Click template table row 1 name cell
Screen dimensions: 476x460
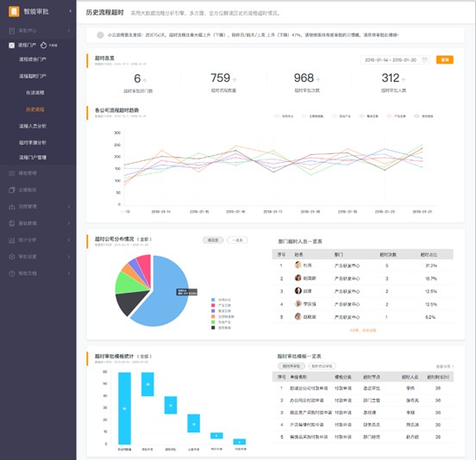[309, 389]
